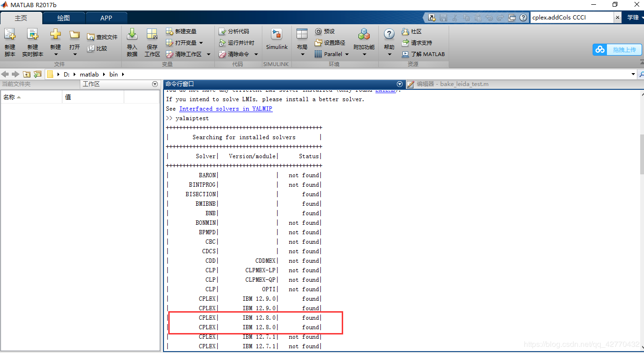
Task: Click the quick-access switch windows icon
Action: (x=512, y=18)
